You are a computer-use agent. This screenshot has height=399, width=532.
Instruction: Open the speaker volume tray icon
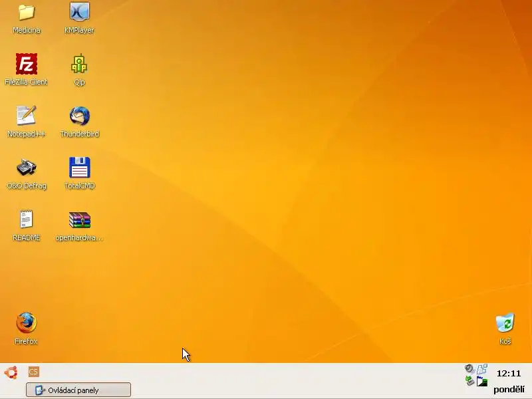pyautogui.click(x=469, y=368)
